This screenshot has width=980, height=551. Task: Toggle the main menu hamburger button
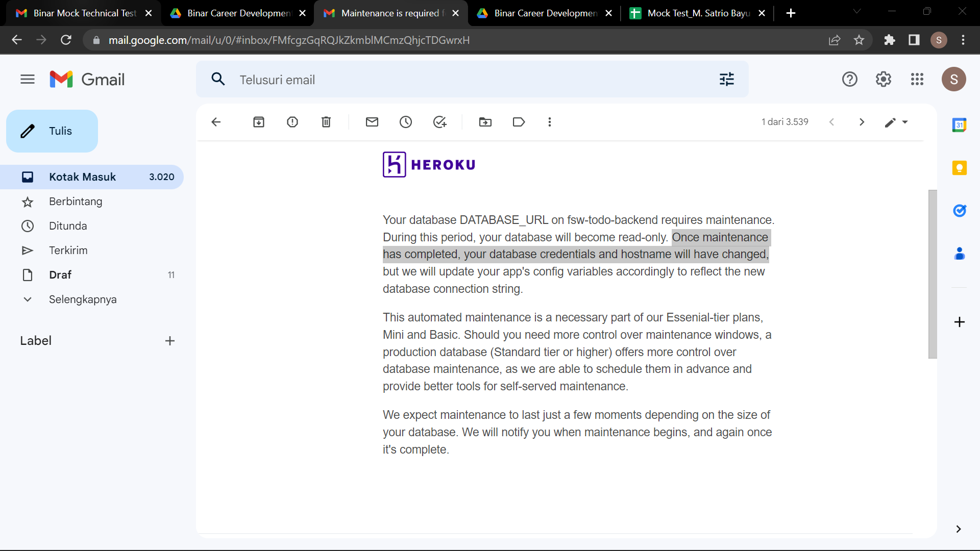[28, 79]
